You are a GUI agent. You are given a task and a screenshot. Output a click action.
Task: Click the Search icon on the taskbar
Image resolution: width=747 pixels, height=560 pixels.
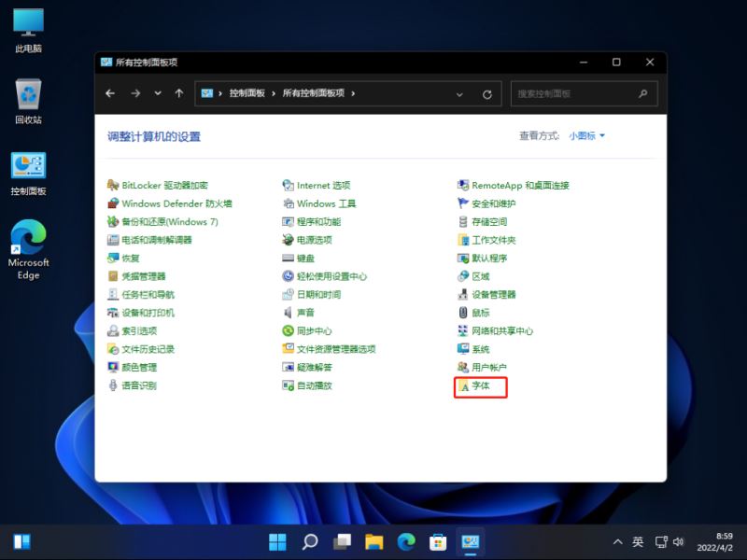310,541
